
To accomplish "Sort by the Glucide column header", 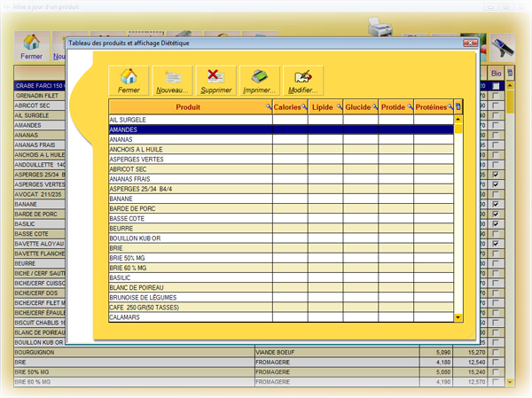I will tap(358, 107).
